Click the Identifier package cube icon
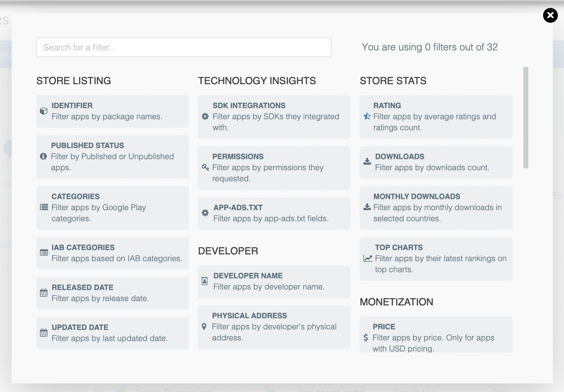The height and width of the screenshot is (392, 564). coord(44,111)
